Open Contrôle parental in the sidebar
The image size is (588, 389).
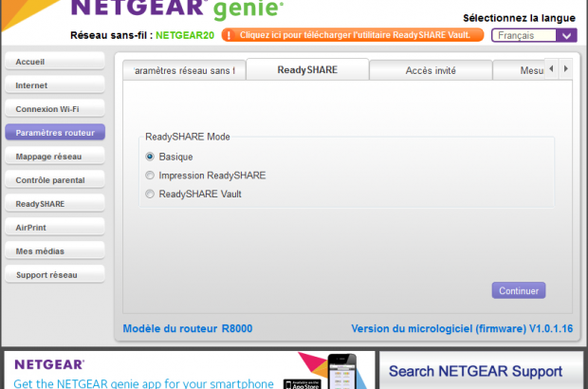[x=54, y=180]
